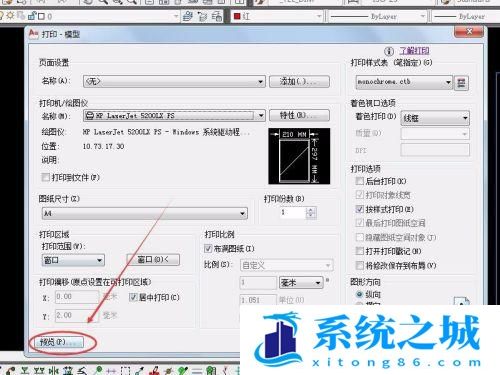This screenshot has width=500, height=375.
Task: Click the info icon beside 了解打印
Action: tap(389, 51)
